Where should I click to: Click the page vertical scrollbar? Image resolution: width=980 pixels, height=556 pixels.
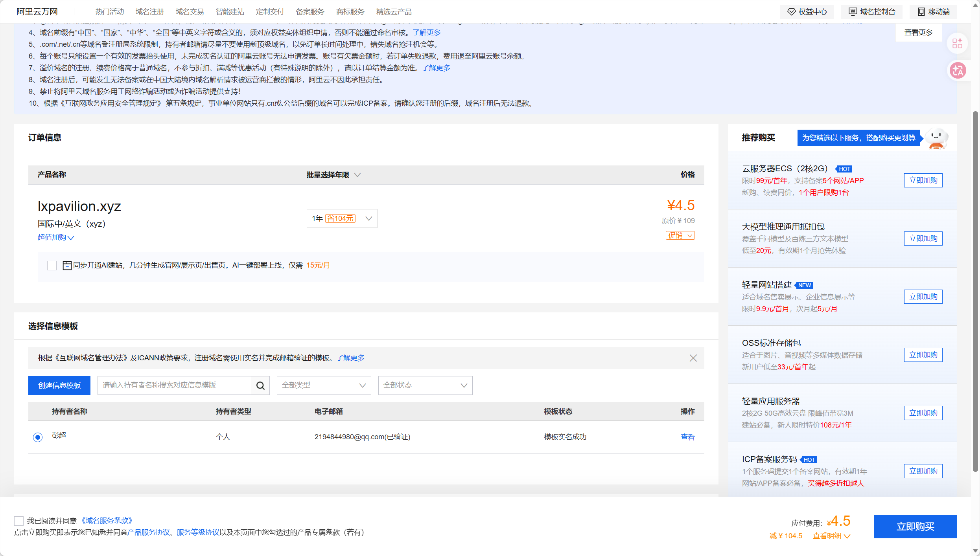[975, 291]
